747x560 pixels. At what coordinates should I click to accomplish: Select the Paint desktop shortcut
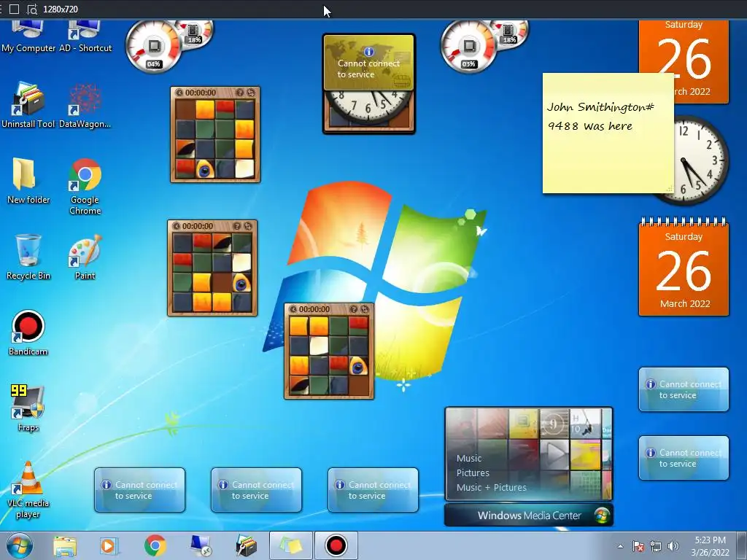(x=85, y=256)
